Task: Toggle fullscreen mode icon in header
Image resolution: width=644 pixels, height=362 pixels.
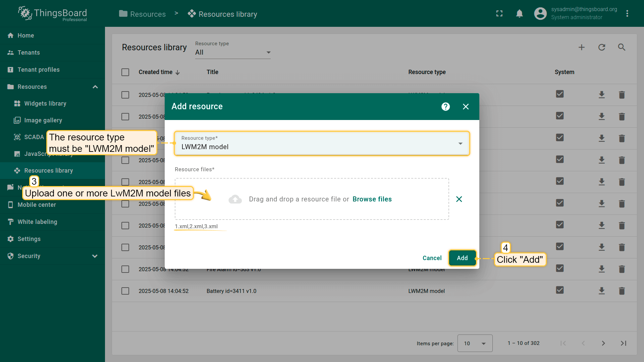Action: tap(499, 14)
